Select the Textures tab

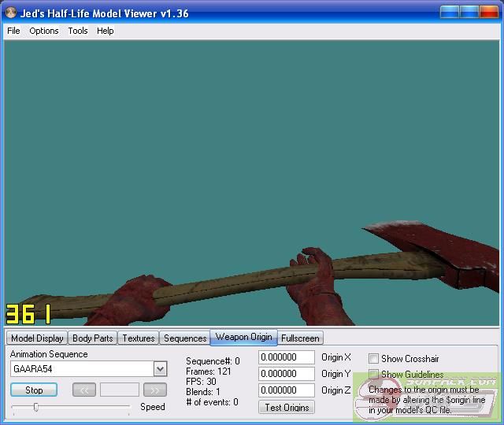pos(139,338)
